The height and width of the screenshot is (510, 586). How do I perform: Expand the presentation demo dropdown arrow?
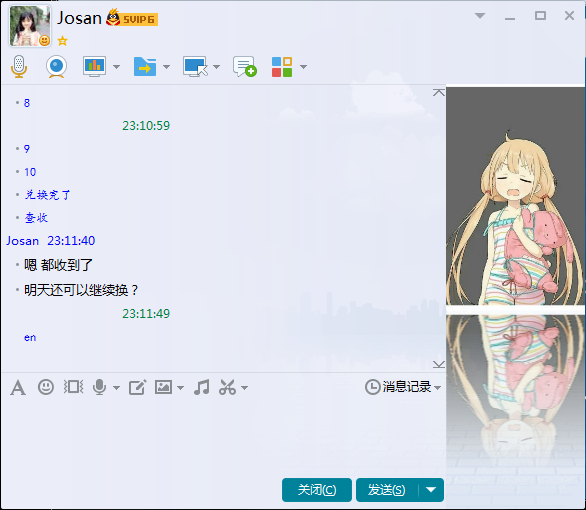[x=116, y=67]
